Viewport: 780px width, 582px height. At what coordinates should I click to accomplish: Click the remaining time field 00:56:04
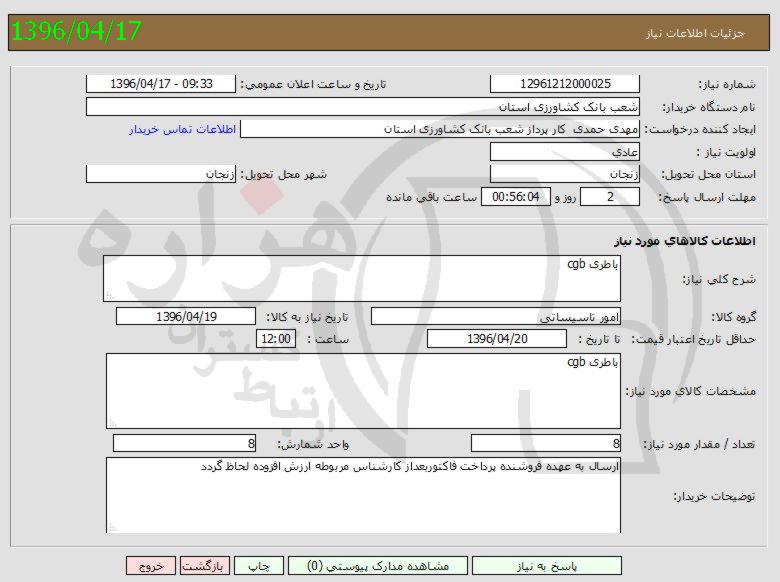515,197
